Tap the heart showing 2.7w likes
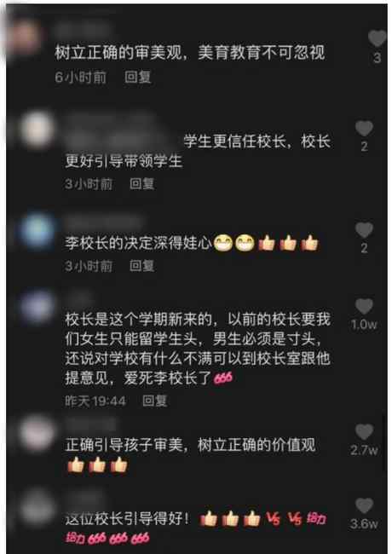Image resolution: width=392 pixels, height=554 pixels. (x=364, y=432)
